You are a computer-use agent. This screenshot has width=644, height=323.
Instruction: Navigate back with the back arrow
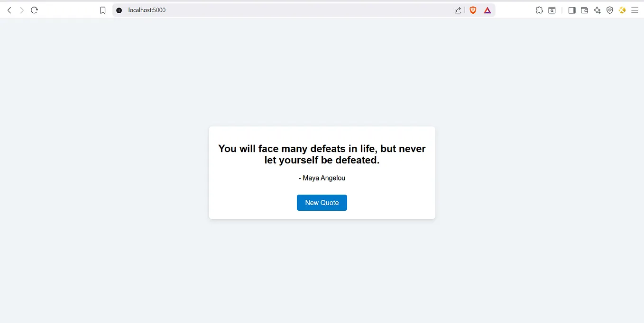tap(9, 9)
